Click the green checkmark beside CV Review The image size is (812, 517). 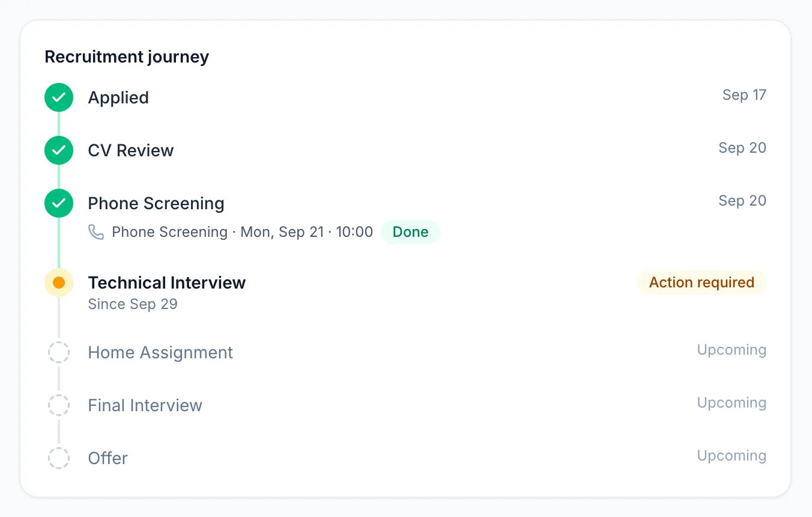[x=59, y=150]
